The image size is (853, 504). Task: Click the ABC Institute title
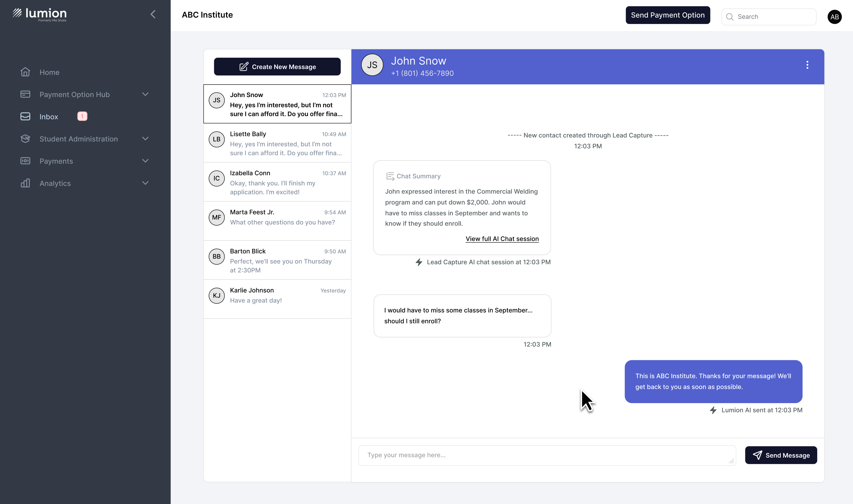[207, 15]
